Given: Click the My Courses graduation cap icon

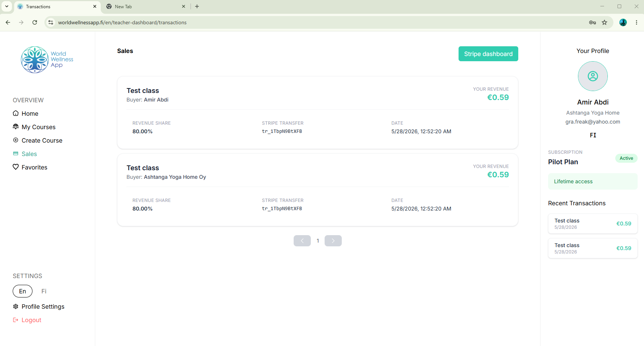Looking at the screenshot, I should (16, 127).
